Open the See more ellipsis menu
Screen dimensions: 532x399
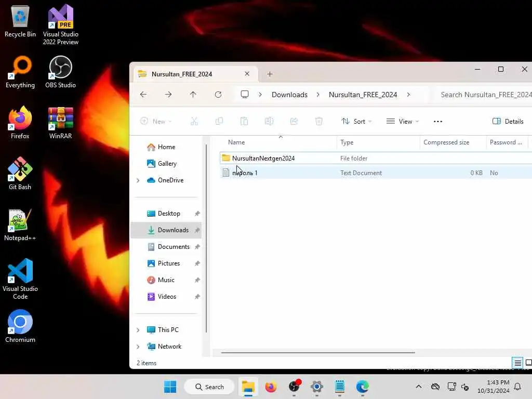tap(438, 122)
